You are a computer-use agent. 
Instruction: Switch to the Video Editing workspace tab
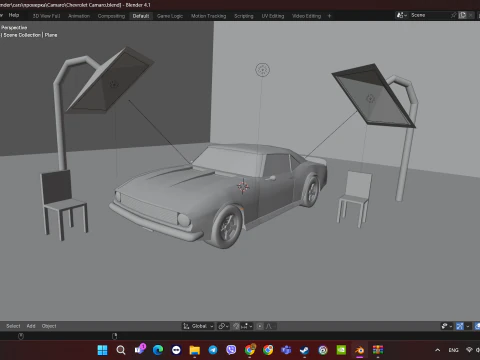point(306,16)
